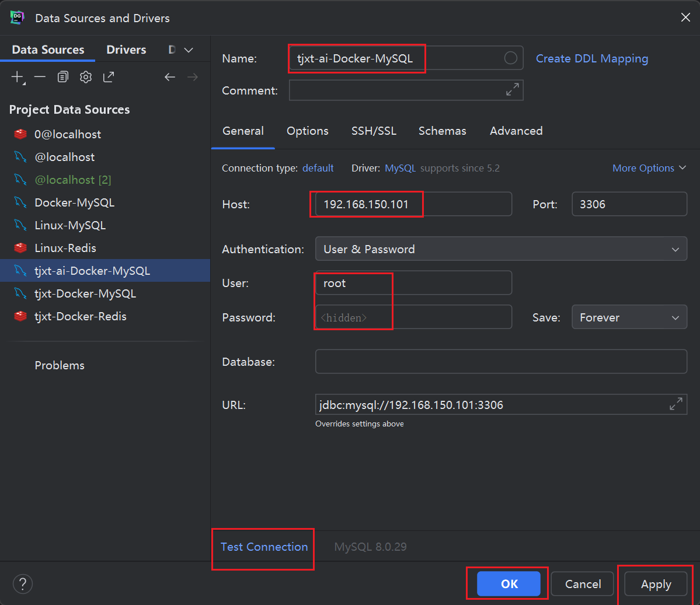Image resolution: width=700 pixels, height=605 pixels.
Task: Open the Options tab
Action: [x=307, y=131]
